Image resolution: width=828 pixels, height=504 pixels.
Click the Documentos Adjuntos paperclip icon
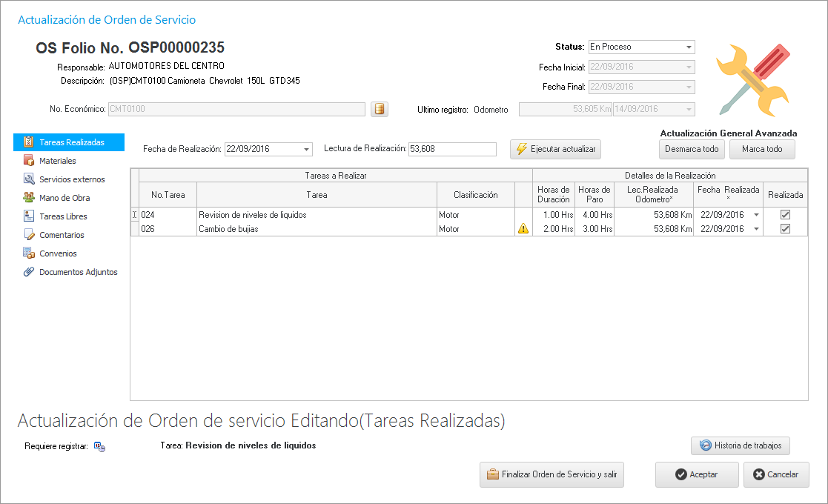(x=29, y=272)
